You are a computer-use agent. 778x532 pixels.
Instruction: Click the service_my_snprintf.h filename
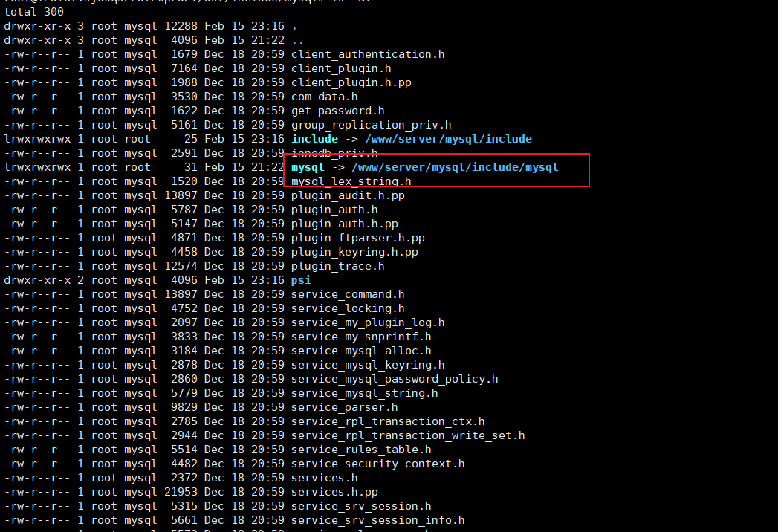[x=361, y=337]
